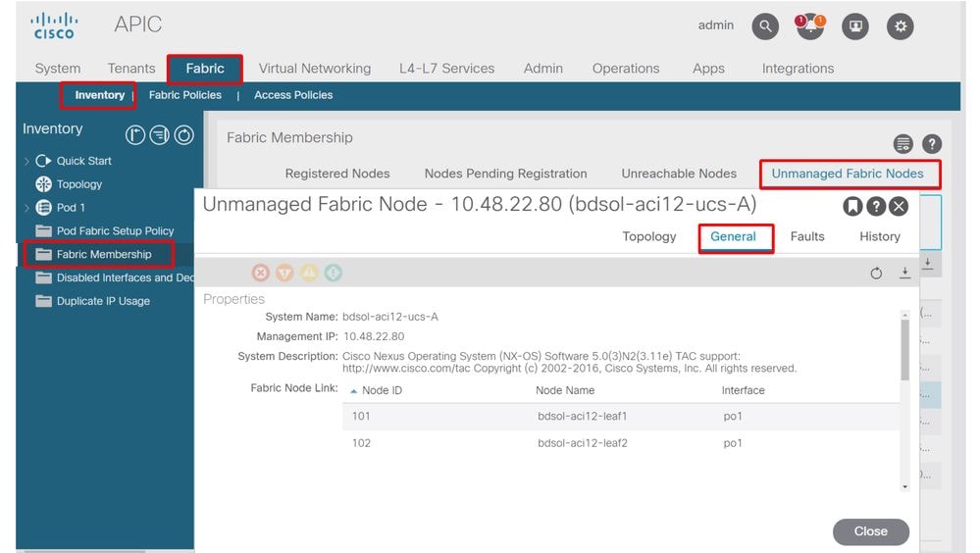Open the settings gear icon
Image resolution: width=980 pixels, height=553 pixels.
coord(900,26)
